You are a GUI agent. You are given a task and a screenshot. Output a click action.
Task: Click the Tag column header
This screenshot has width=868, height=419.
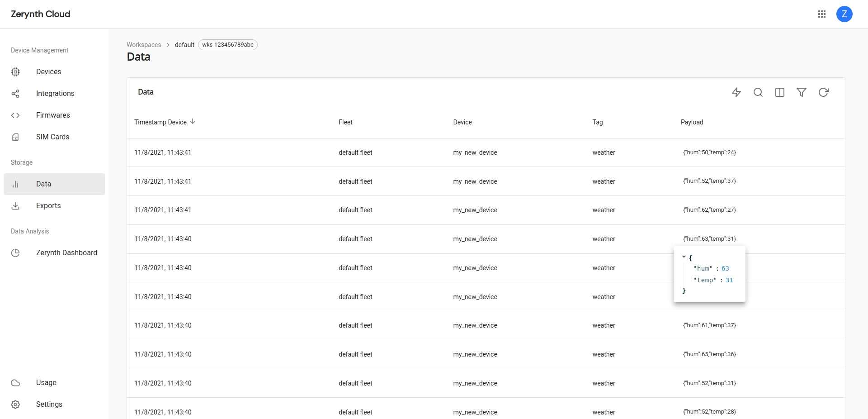(x=598, y=122)
